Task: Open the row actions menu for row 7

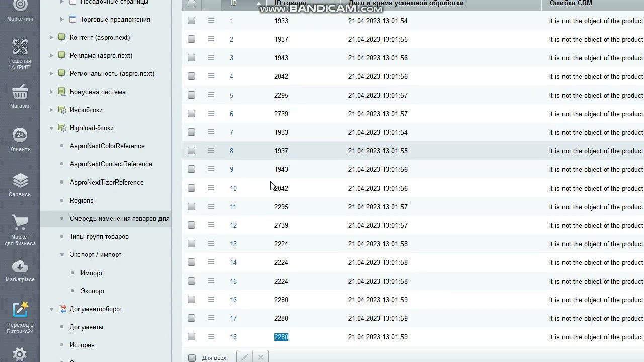Action: click(x=211, y=132)
